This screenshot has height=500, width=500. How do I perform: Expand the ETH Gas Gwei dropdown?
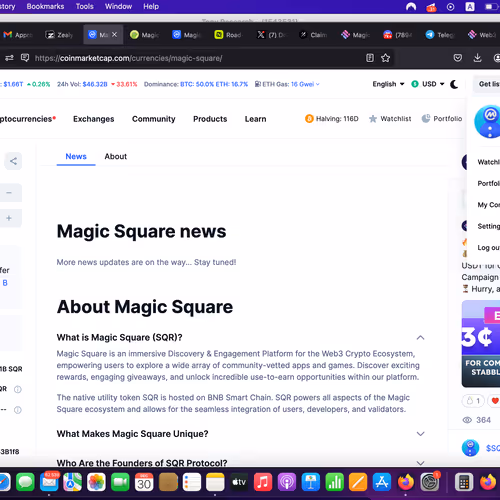(x=287, y=84)
